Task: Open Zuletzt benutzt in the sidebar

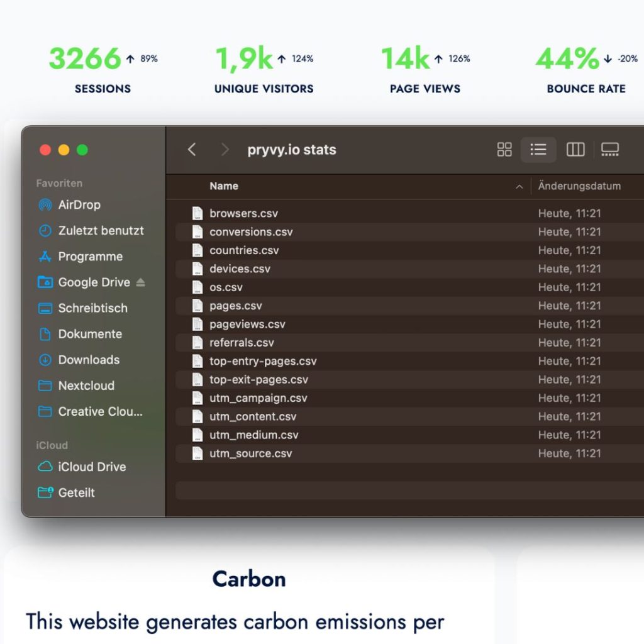Action: (101, 230)
